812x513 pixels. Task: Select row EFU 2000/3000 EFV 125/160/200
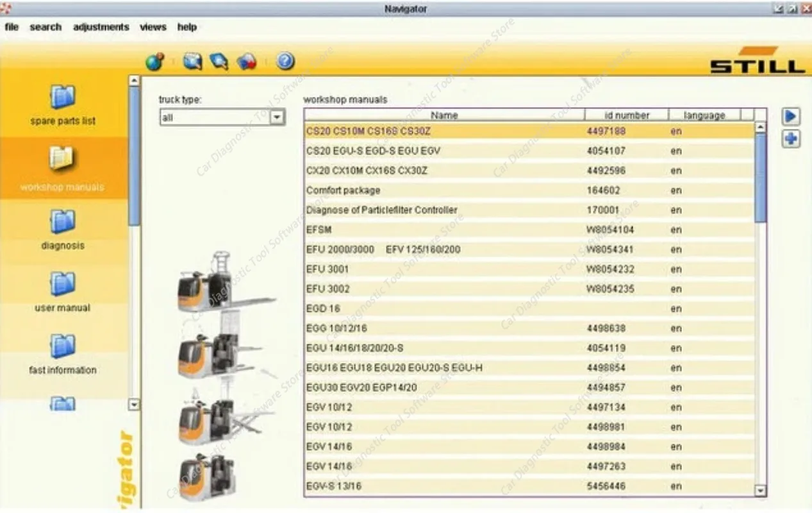coord(529,249)
